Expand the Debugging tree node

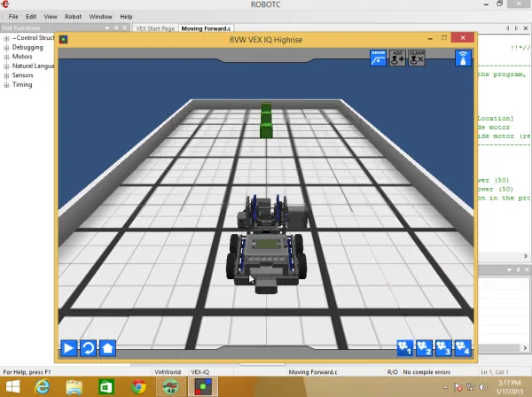(x=6, y=47)
